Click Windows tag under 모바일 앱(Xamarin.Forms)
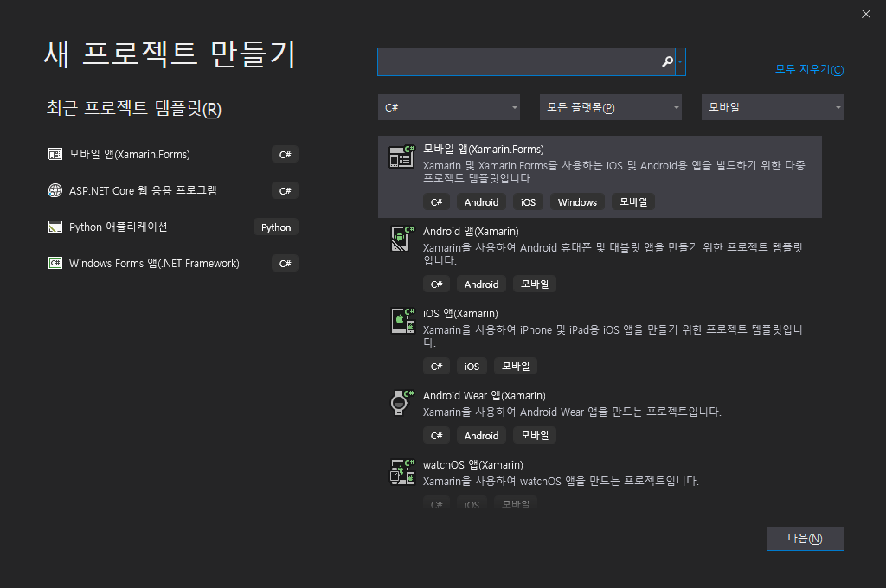This screenshot has height=588, width=886. click(x=577, y=202)
